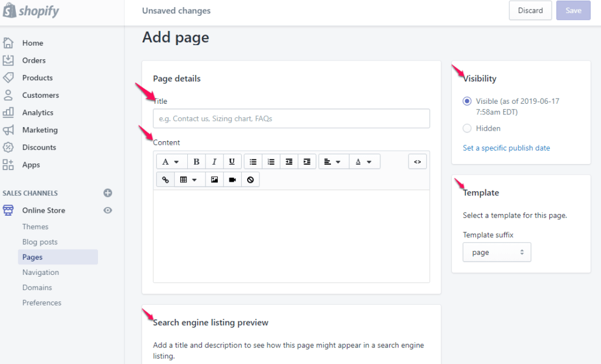Insert a link using the link icon
This screenshot has height=364, width=601.
coord(166,180)
